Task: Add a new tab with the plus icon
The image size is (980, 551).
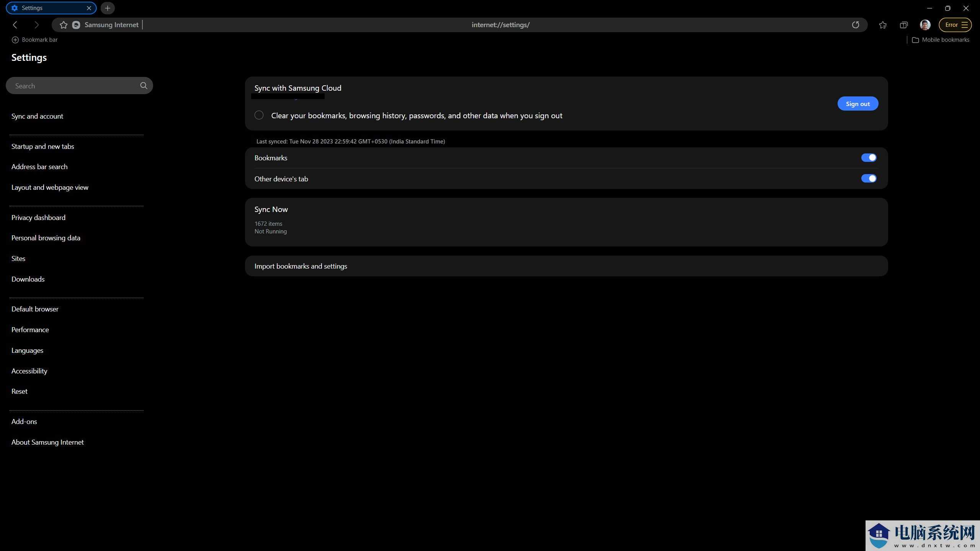Action: point(108,8)
